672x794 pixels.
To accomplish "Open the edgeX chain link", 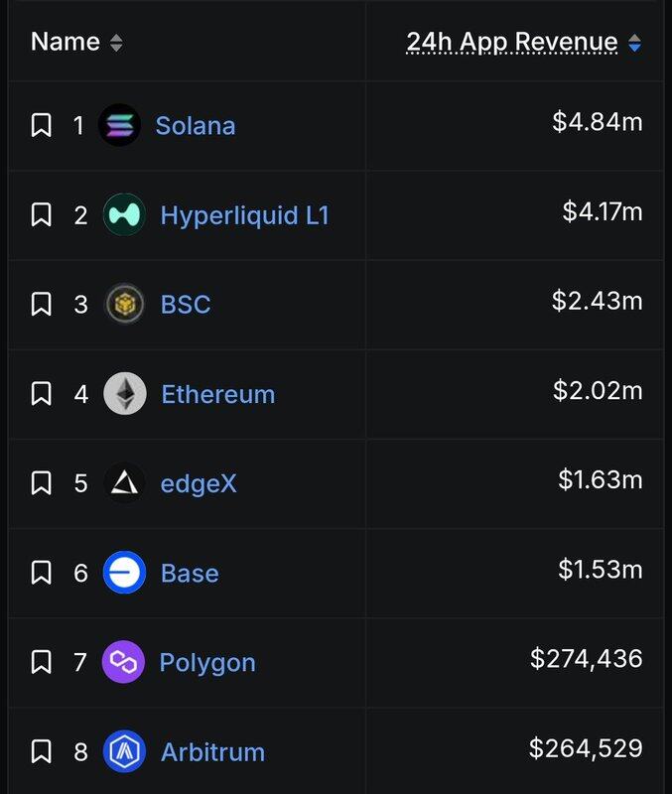I will point(199,483).
